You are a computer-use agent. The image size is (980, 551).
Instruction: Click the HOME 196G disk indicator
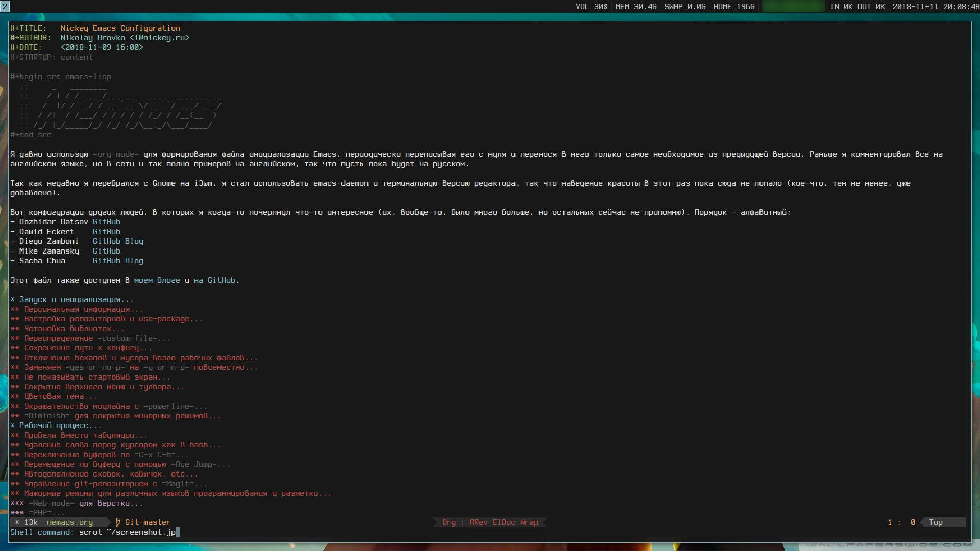click(733, 7)
